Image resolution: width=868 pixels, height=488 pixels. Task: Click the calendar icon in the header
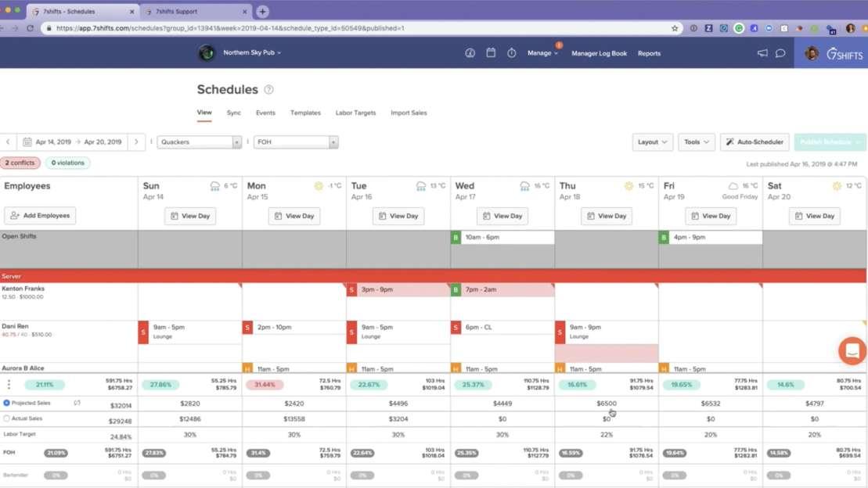pyautogui.click(x=491, y=53)
